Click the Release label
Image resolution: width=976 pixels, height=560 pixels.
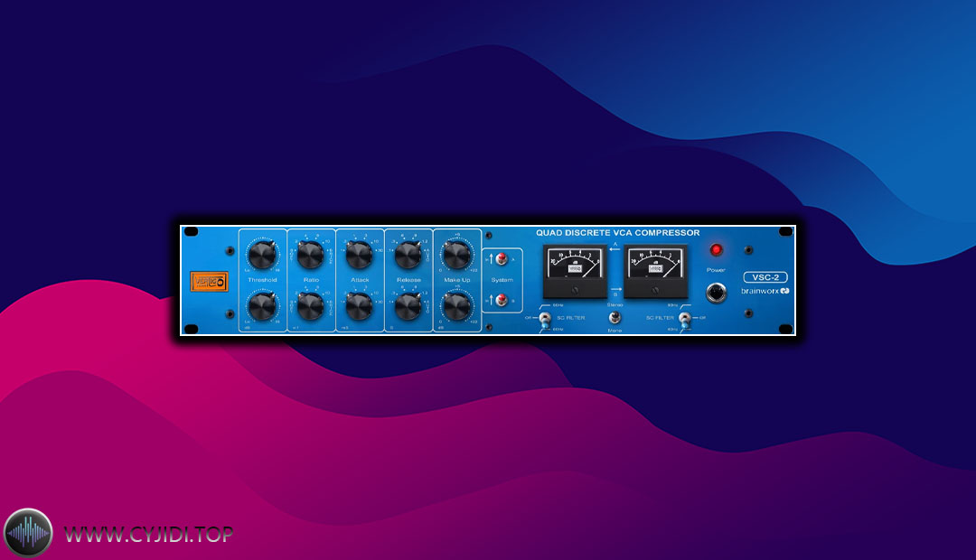408,280
